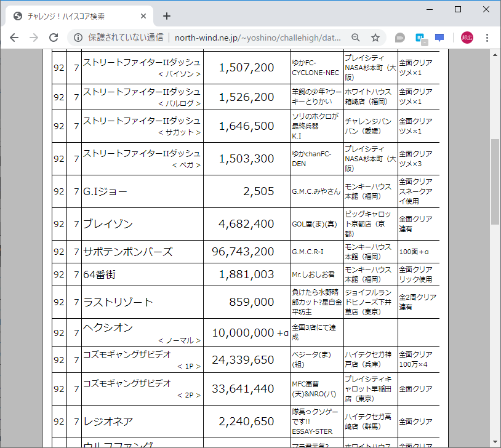Image resolution: width=501 pixels, height=448 pixels.
Task: Click the ＜ バイソン ＞ character label
Action: coord(179,74)
